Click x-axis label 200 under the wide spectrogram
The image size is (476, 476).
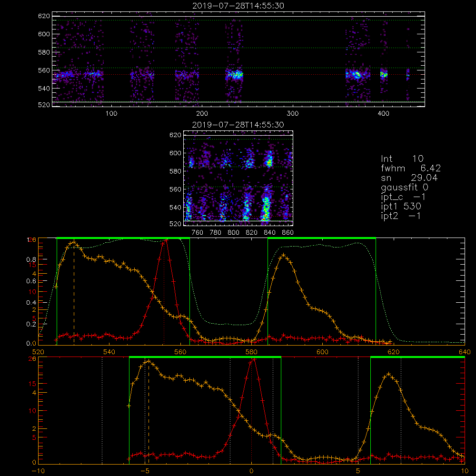coord(202,114)
